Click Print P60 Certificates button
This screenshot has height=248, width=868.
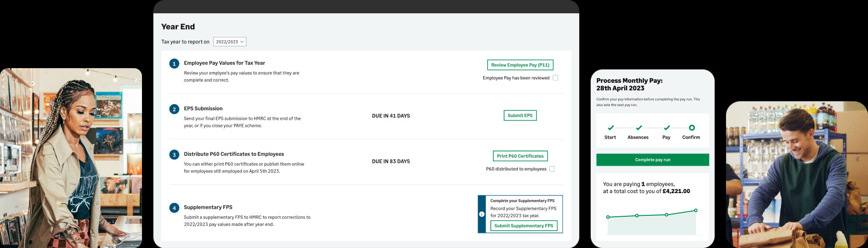pyautogui.click(x=520, y=156)
